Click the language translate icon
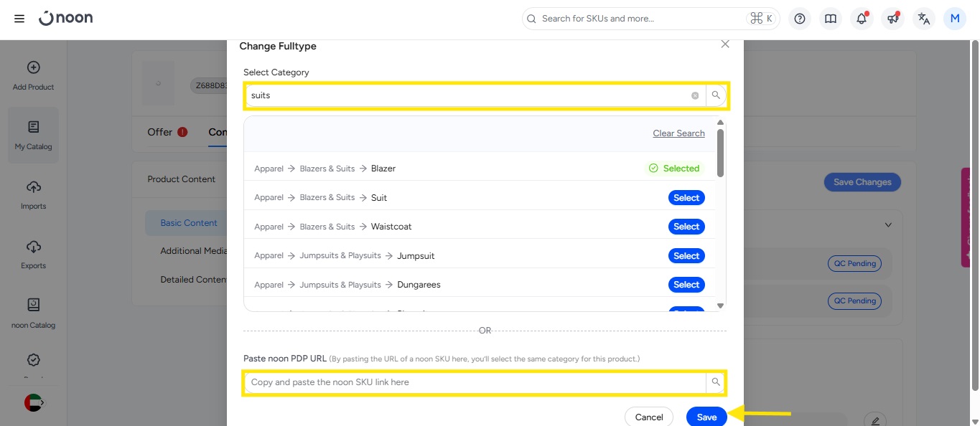 924,19
